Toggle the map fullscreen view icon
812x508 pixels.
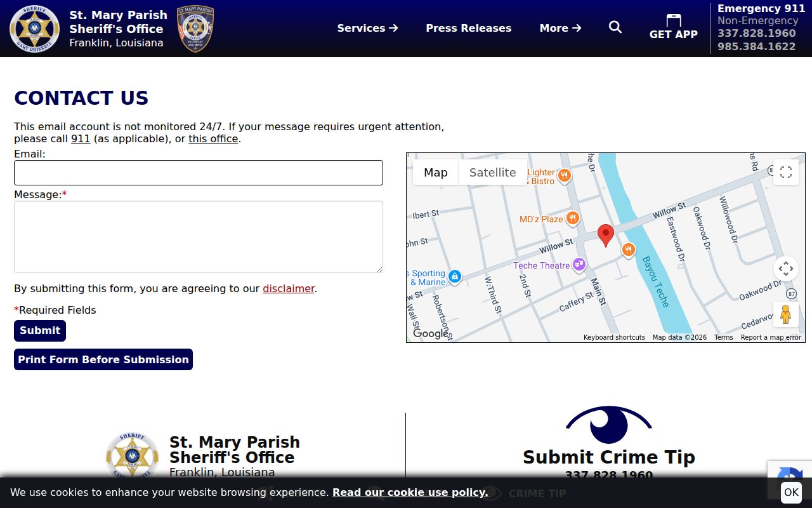tap(785, 172)
